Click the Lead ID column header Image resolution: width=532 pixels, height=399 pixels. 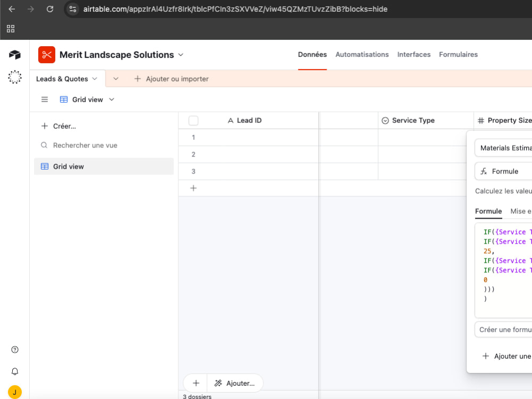pos(248,120)
